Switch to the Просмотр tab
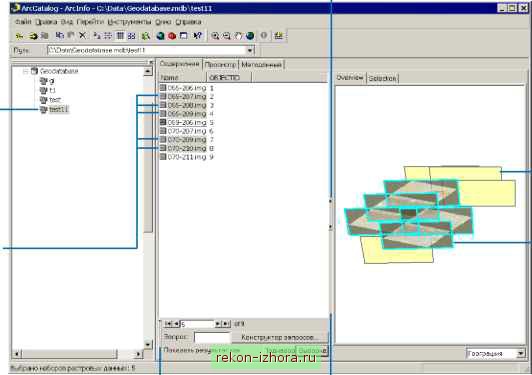This screenshot has height=375, width=532. (221, 64)
